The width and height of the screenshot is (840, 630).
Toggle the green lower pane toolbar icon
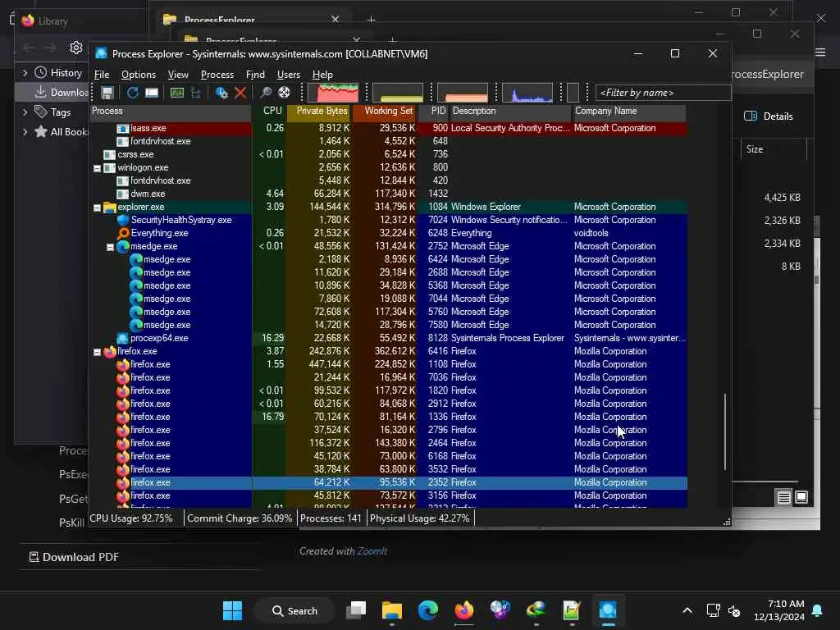[177, 93]
